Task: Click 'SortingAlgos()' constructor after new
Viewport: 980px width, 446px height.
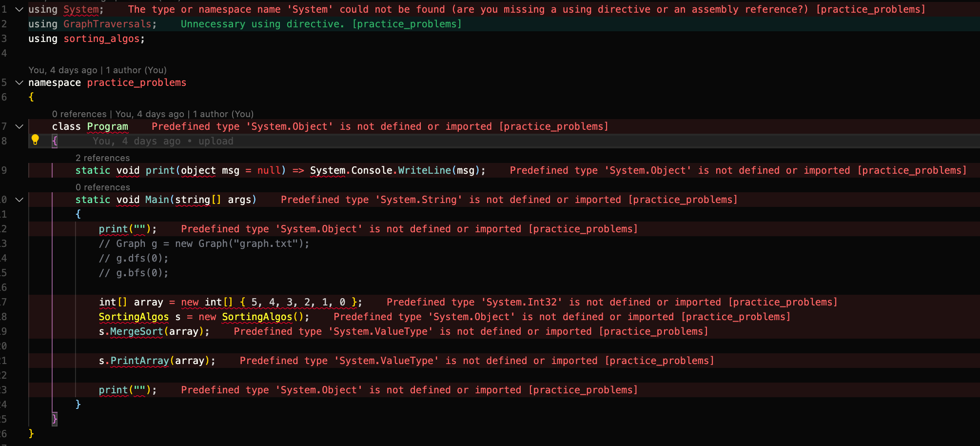Action: (x=263, y=317)
